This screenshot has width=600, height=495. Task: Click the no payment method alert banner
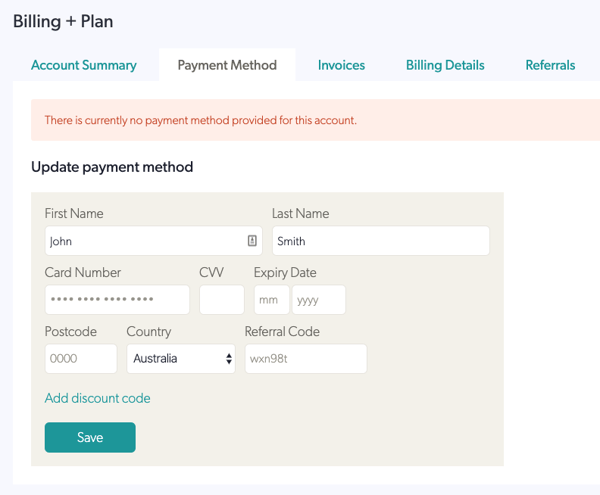(x=315, y=120)
